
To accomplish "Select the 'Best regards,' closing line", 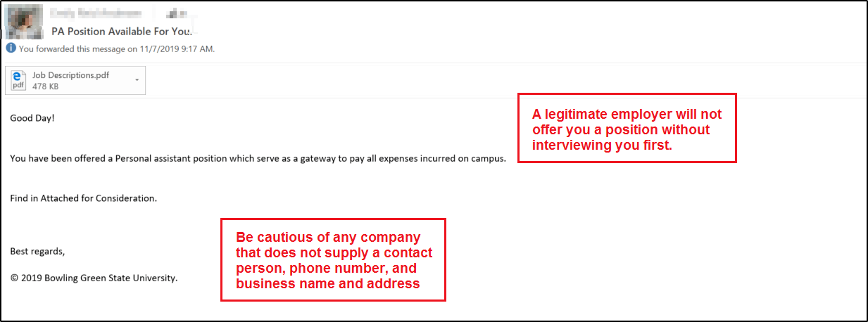I will click(x=37, y=251).
